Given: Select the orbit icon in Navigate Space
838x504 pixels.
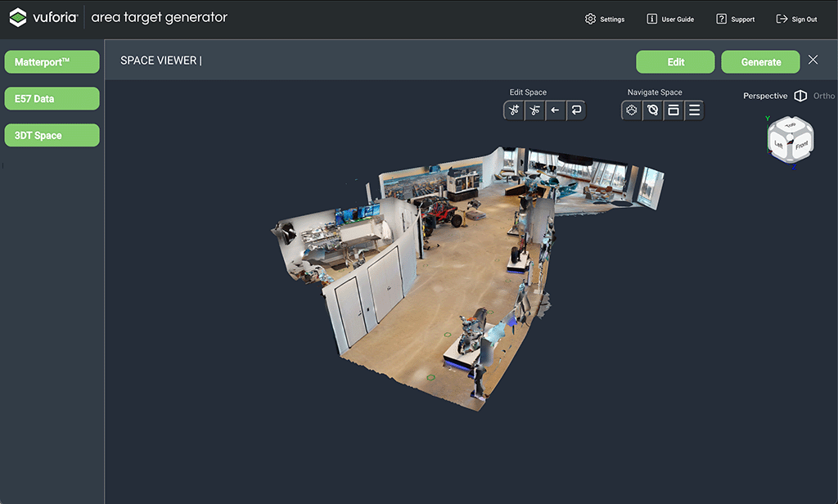Looking at the screenshot, I should [652, 110].
